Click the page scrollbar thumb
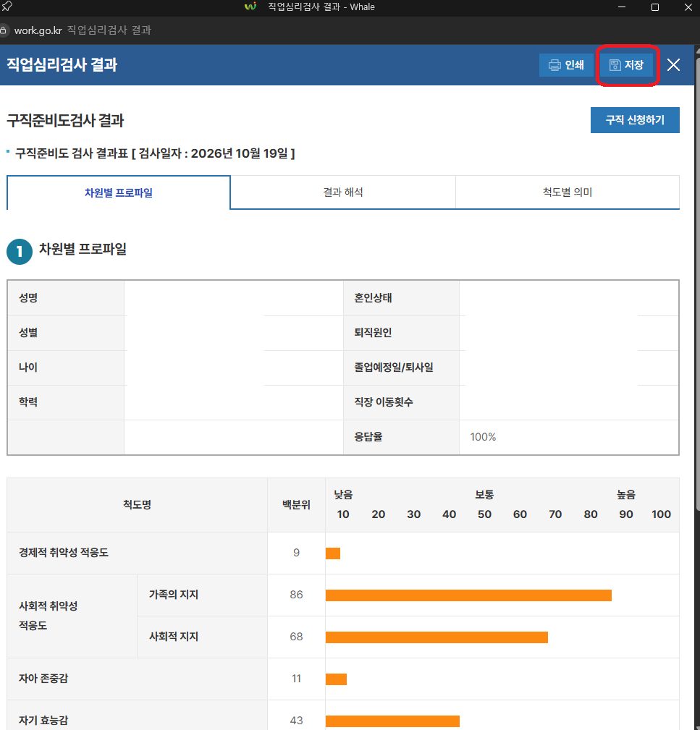Viewport: 700px width, 730px height. 697,284
